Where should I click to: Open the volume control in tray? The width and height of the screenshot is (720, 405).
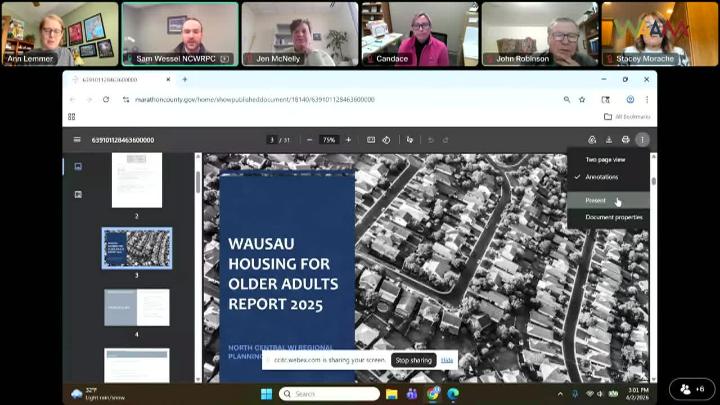tap(600, 394)
